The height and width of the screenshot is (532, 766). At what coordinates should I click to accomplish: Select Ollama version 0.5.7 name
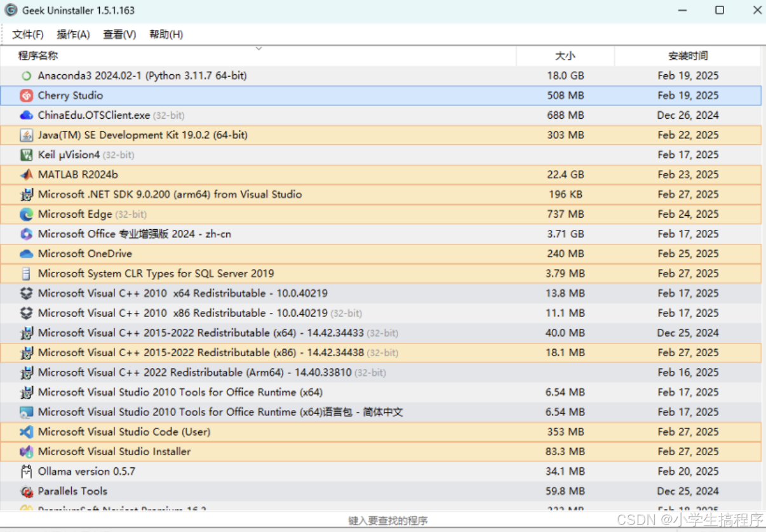[86, 471]
